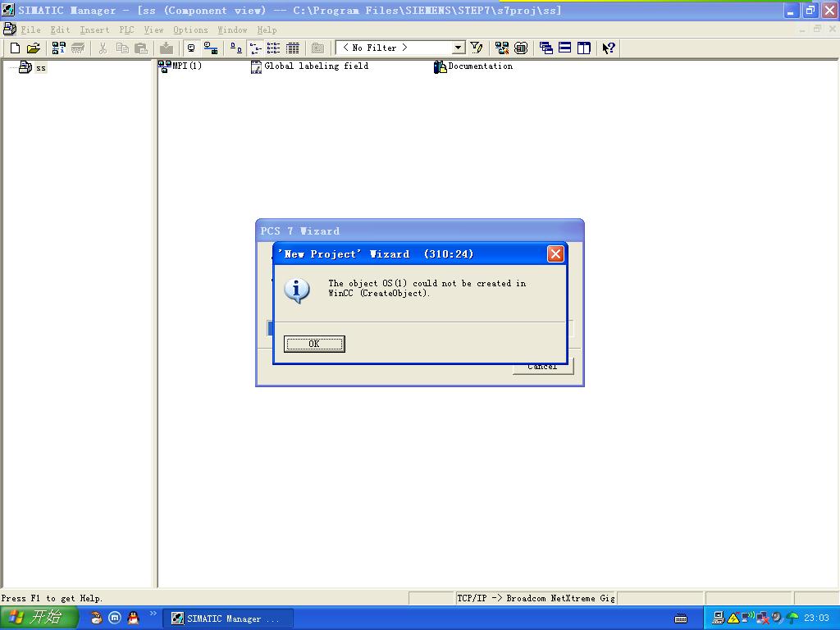840x630 pixels.
Task: Open a project with the folder icon
Action: tap(33, 48)
